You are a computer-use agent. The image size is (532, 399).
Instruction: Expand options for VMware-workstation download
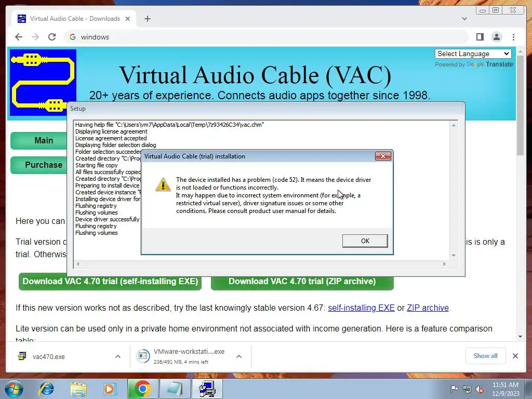pos(239,356)
